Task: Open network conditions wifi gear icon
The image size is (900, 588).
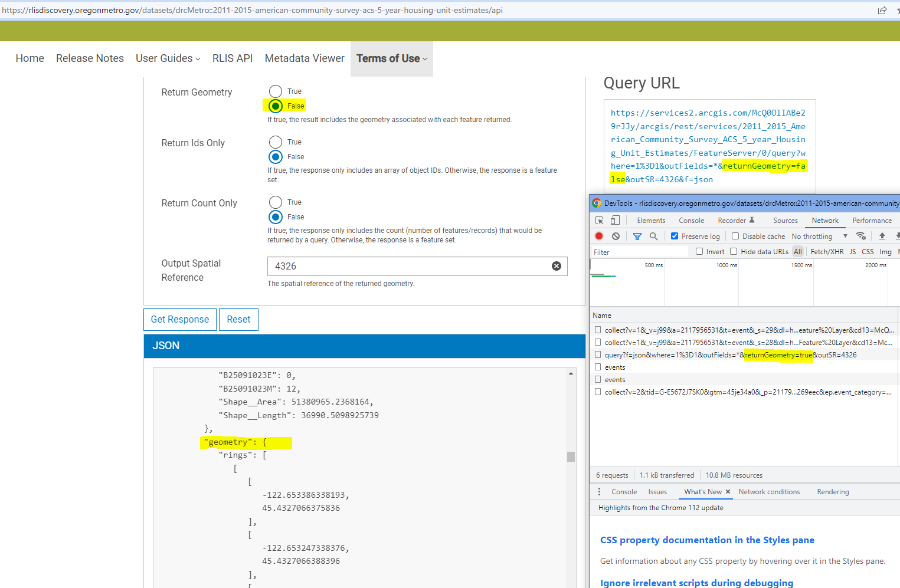Action: coord(861,236)
